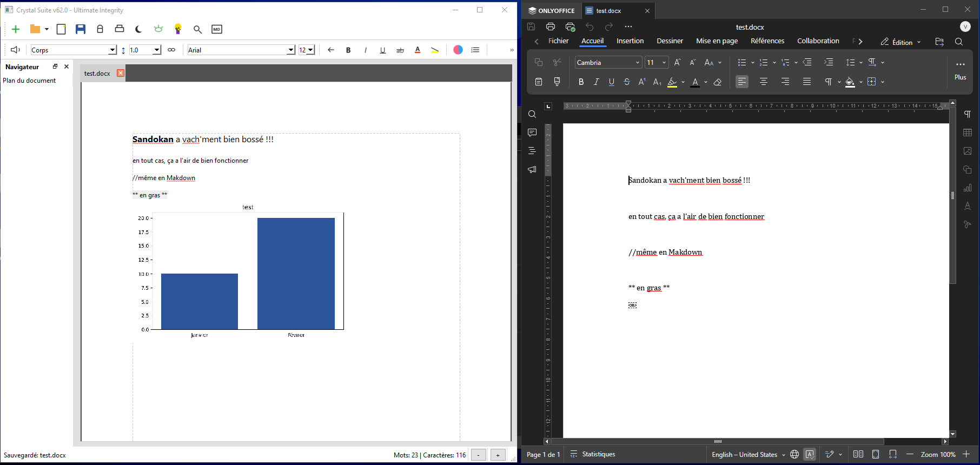Toggle spell checking in ONLYOFFICE status bar
This screenshot has height=465, width=980.
coord(810,454)
